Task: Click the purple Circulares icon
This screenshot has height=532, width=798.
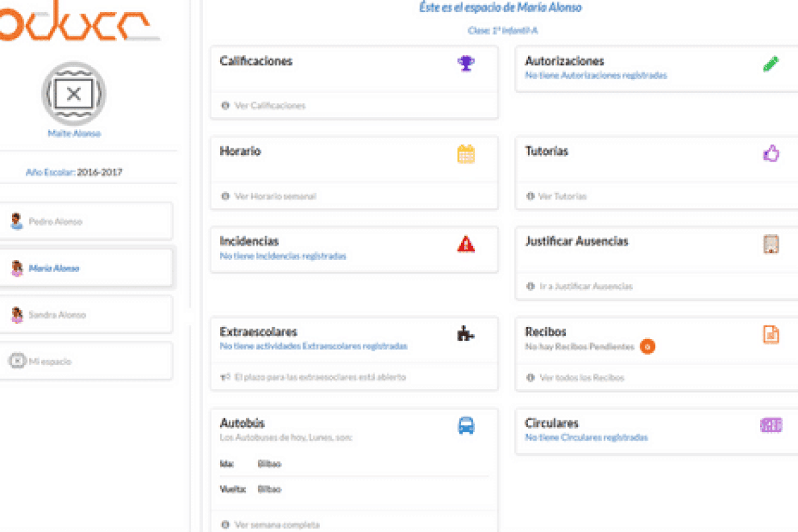Action: click(x=771, y=426)
